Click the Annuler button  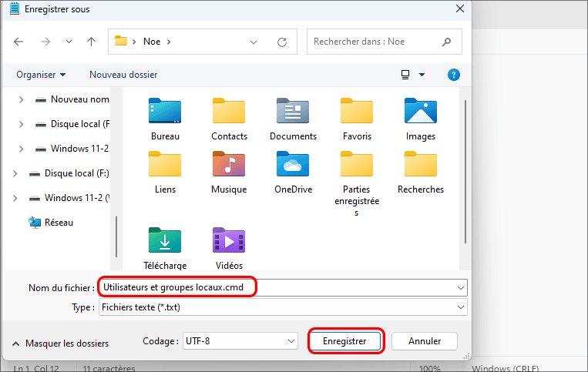[425, 340]
